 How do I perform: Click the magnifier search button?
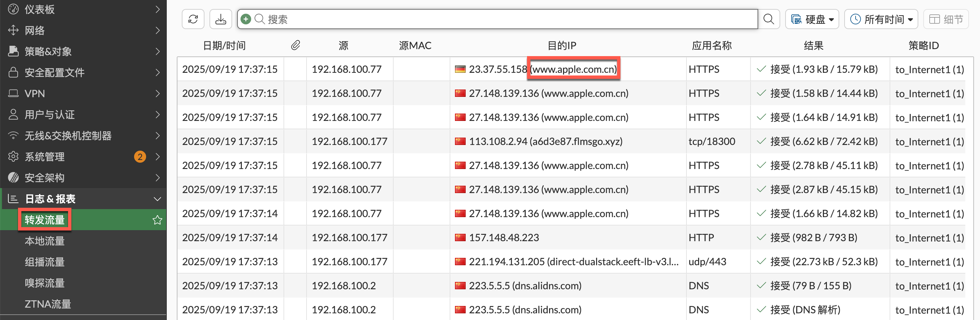[x=769, y=19]
